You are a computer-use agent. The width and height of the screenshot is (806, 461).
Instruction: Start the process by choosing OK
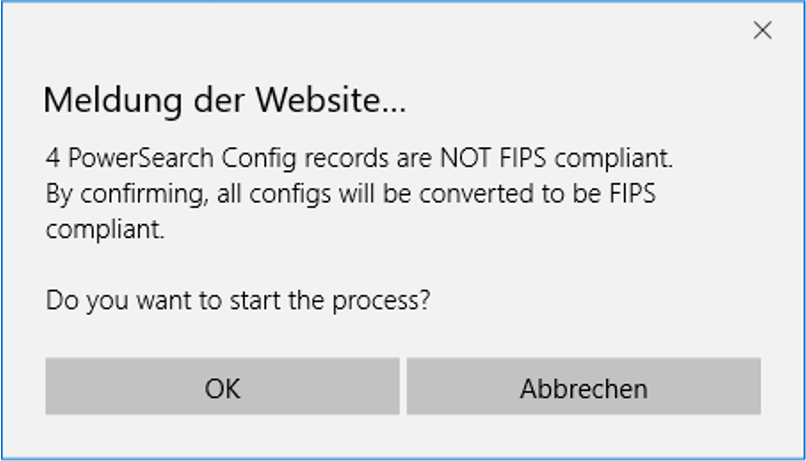coord(222,386)
